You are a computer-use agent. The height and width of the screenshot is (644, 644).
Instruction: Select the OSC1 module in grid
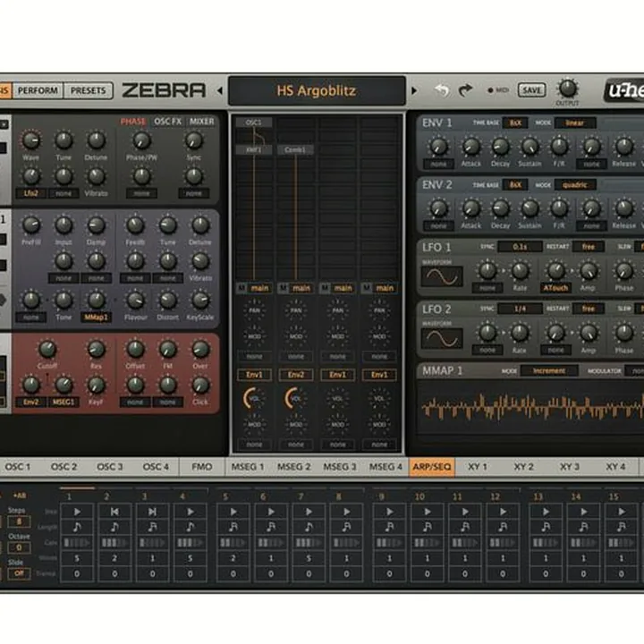pos(254,123)
